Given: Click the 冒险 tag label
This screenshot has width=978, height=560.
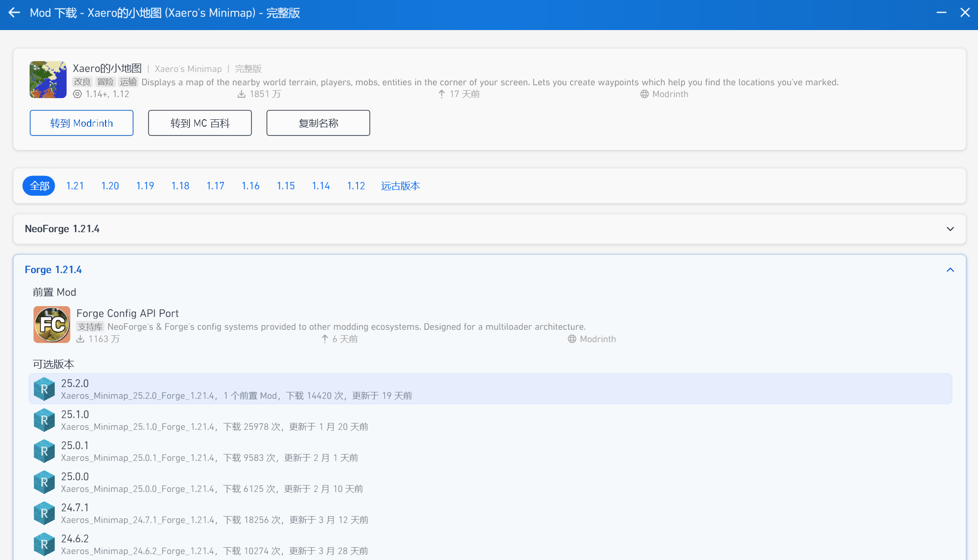Looking at the screenshot, I should (105, 82).
